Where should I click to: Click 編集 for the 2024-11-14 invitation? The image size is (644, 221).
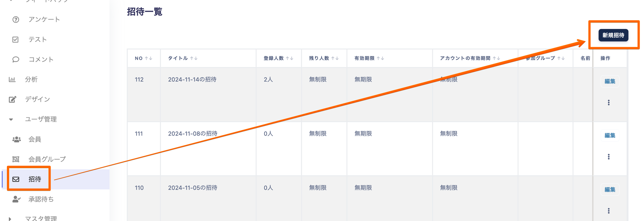click(609, 81)
